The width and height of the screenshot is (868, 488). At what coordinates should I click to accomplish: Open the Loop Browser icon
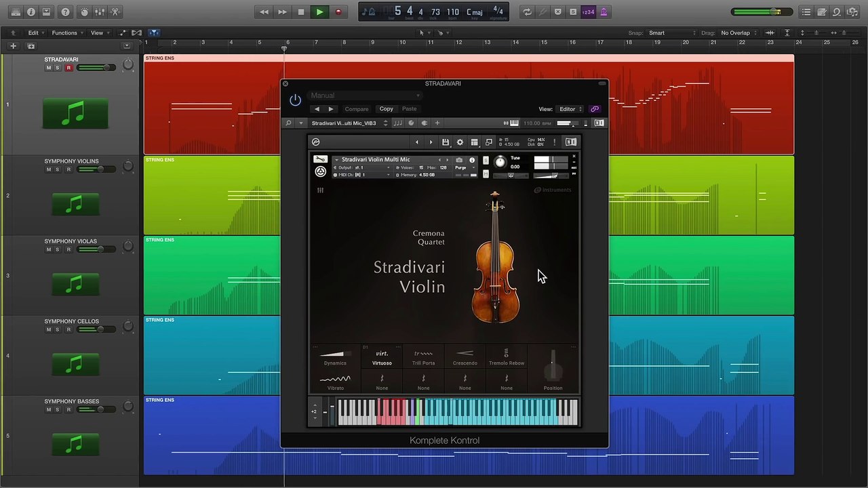pos(837,12)
